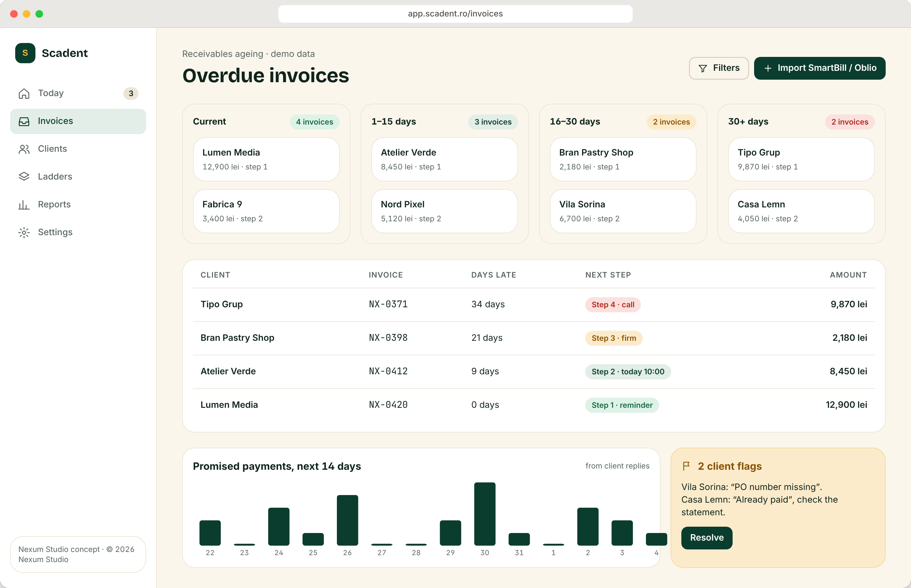The image size is (911, 588).
Task: Click the Clients people icon
Action: (24, 149)
